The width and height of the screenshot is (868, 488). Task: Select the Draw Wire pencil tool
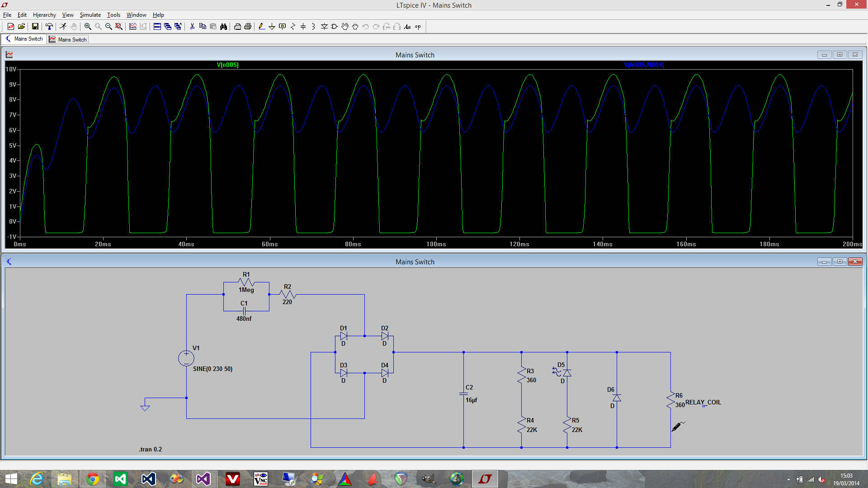pyautogui.click(x=261, y=27)
